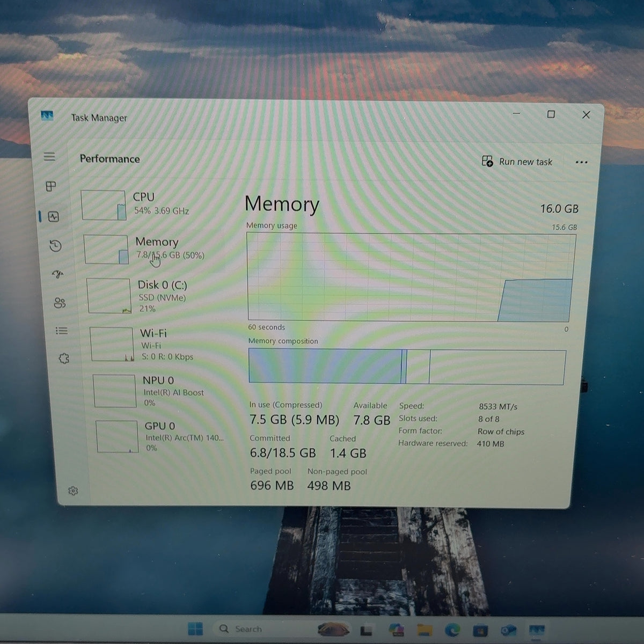Click the '16.0 GB' total memory text

click(559, 209)
